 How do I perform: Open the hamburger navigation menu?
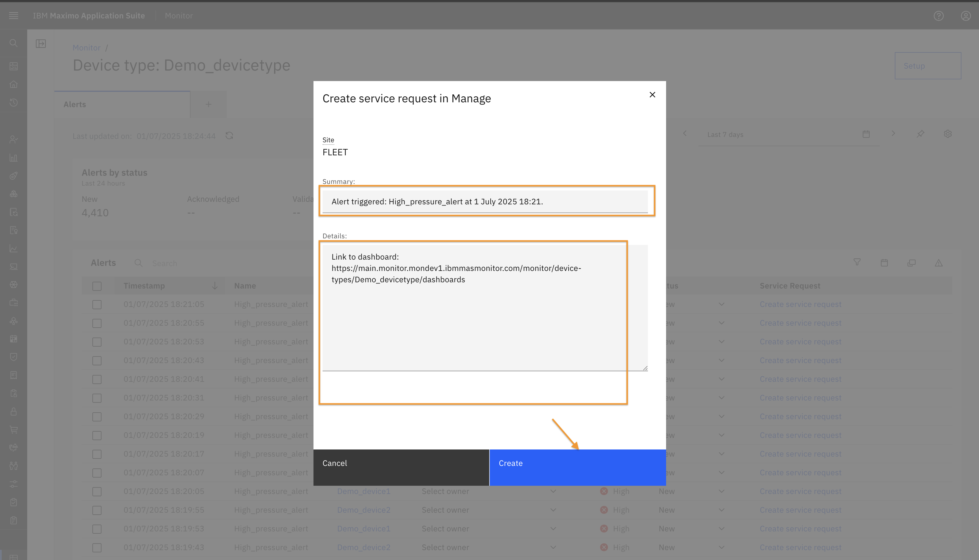coord(14,16)
